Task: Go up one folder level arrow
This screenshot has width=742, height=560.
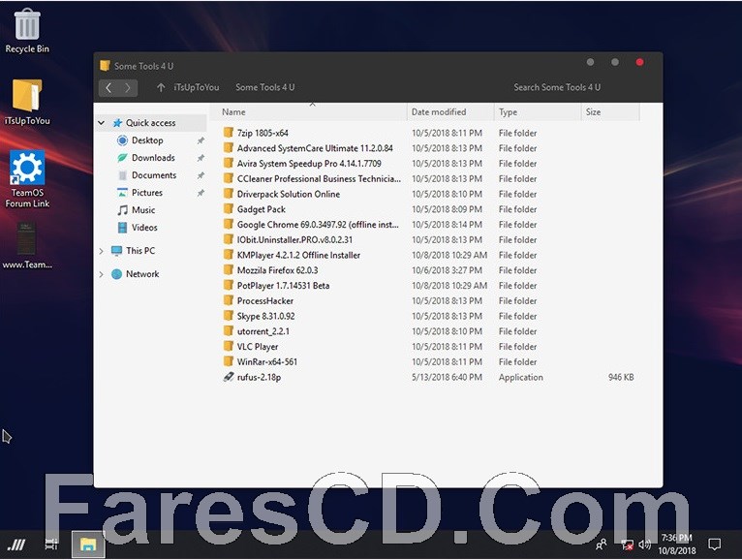Action: click(161, 87)
